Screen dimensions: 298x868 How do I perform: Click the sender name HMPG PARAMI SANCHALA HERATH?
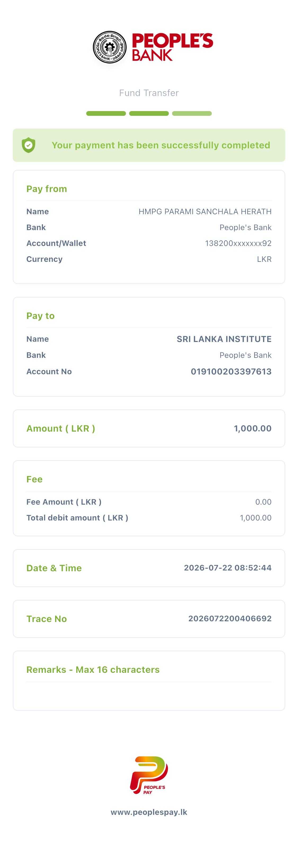[x=205, y=212]
